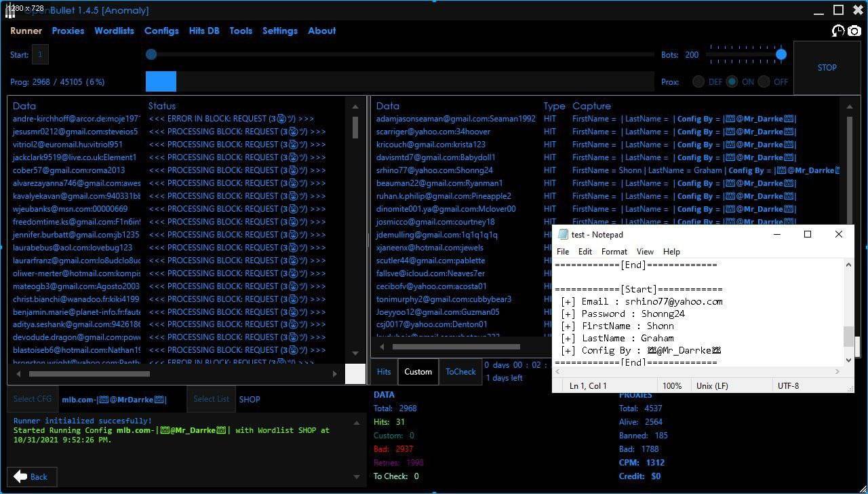
Task: Click the right arrow of Notepad's horizontal scrollbar
Action: 837,371
